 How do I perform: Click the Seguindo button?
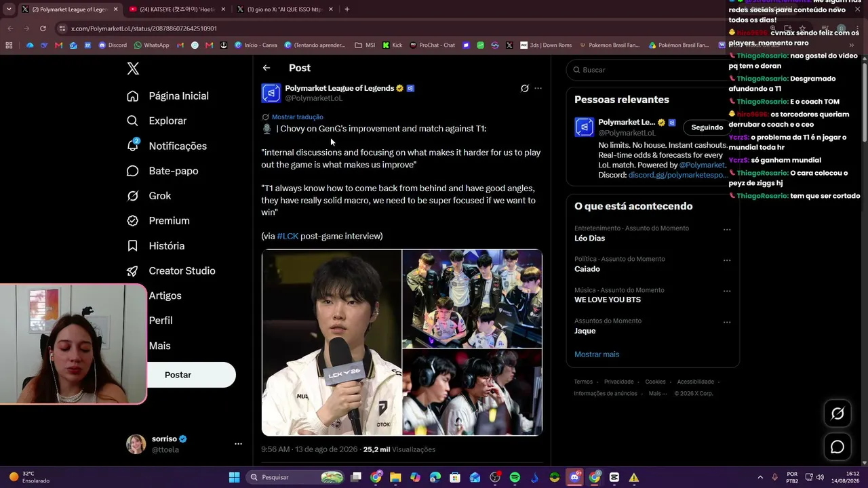click(x=707, y=127)
